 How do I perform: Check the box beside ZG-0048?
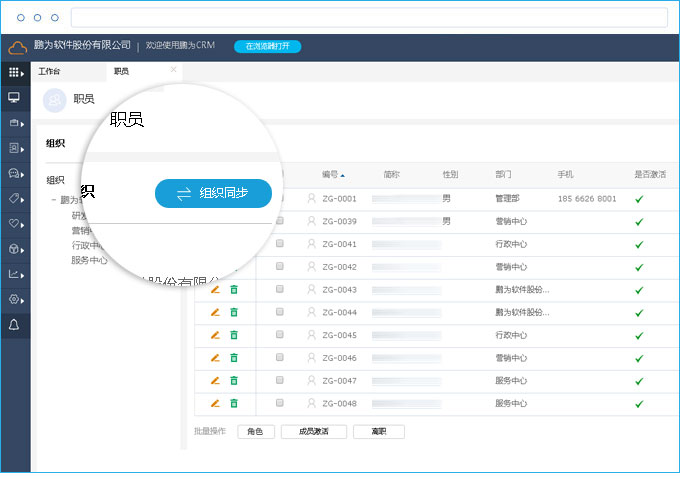(x=280, y=403)
